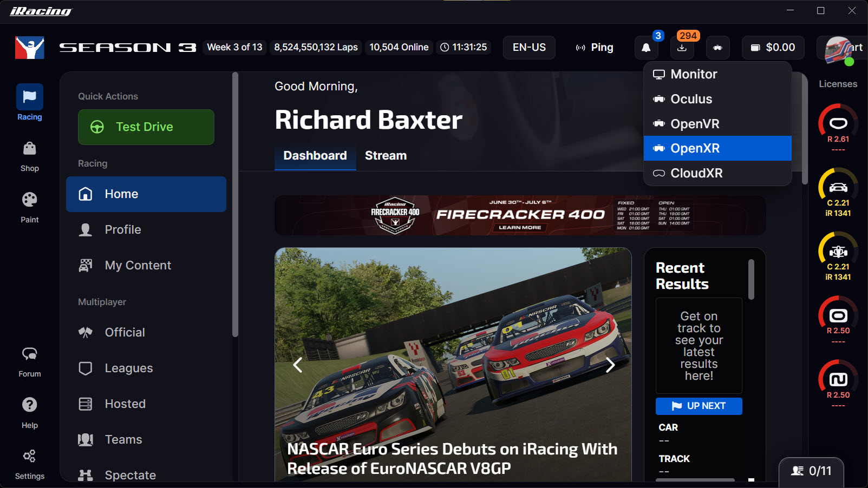Select Monitor display mode
The height and width of the screenshot is (488, 868).
(717, 74)
